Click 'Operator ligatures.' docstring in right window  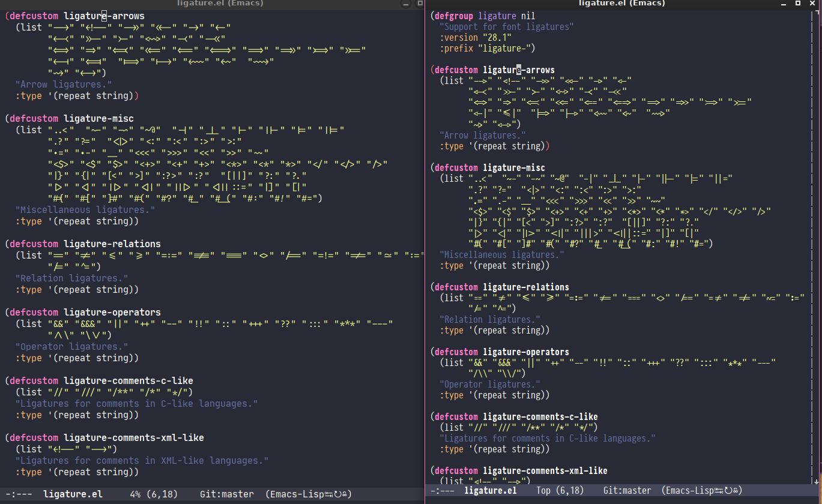[x=490, y=384]
